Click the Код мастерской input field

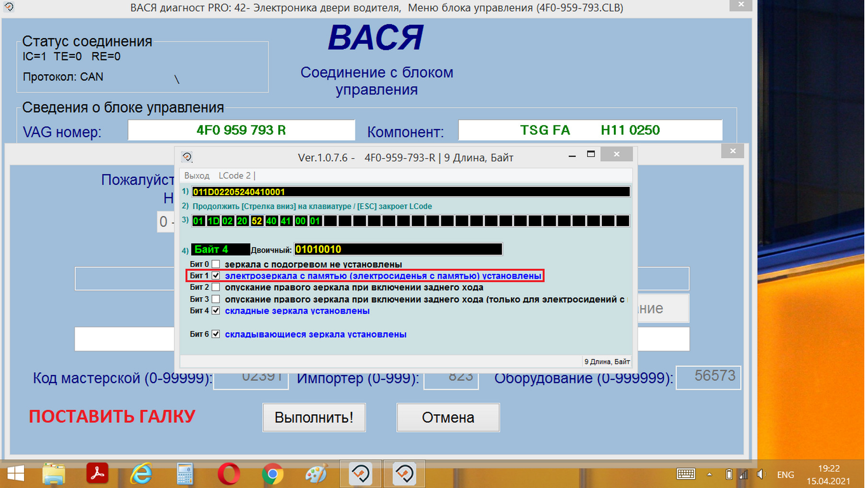(251, 381)
